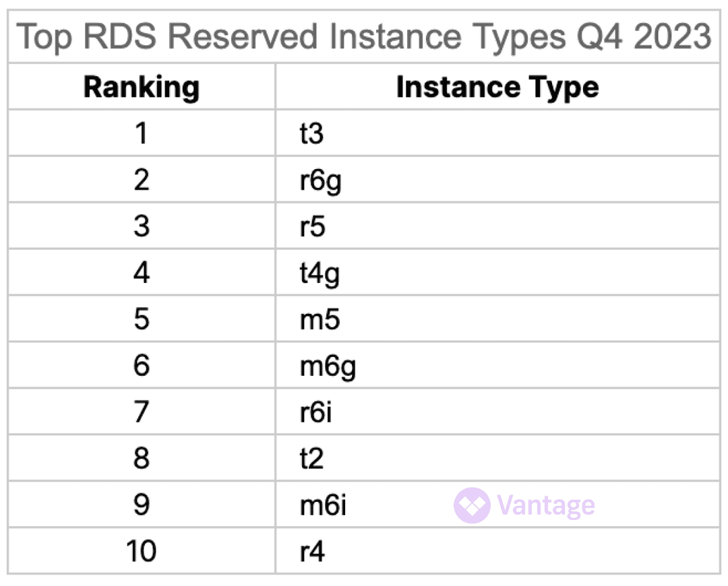Select the table title 'Top RDS Reserved Instance Types Q4 2023'
The image size is (728, 586).
(363, 37)
